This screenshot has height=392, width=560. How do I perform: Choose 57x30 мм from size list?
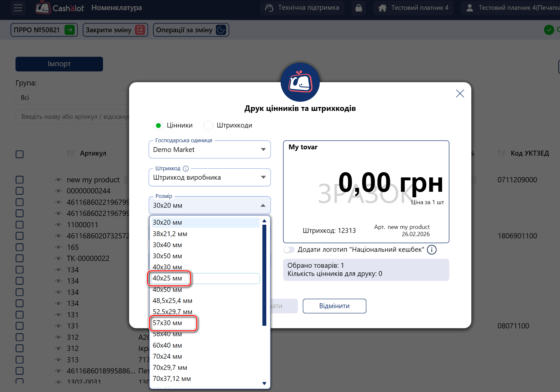(x=168, y=323)
